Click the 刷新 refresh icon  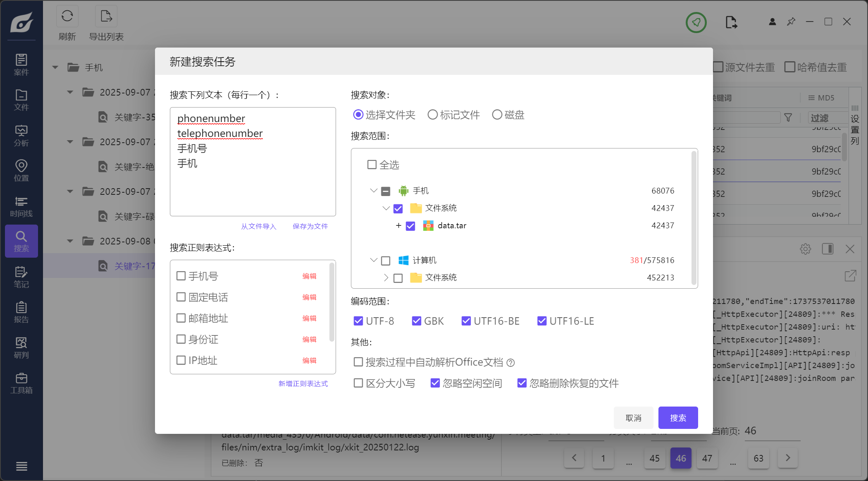point(67,17)
